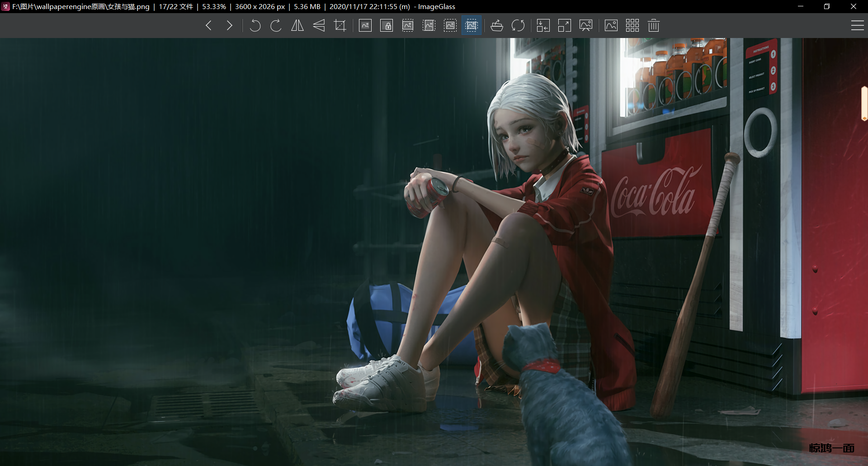Toggle the active Scale to fill mode
Viewport: 868px width, 466px height.
(472, 26)
